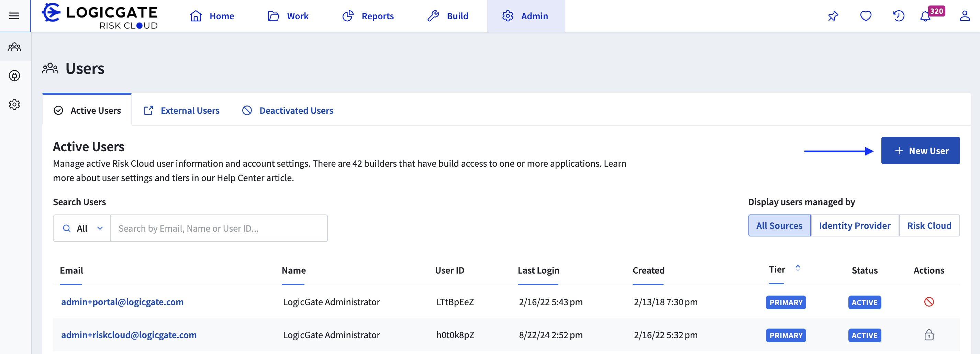Click the New User button
Image resolution: width=980 pixels, height=354 pixels.
(920, 151)
